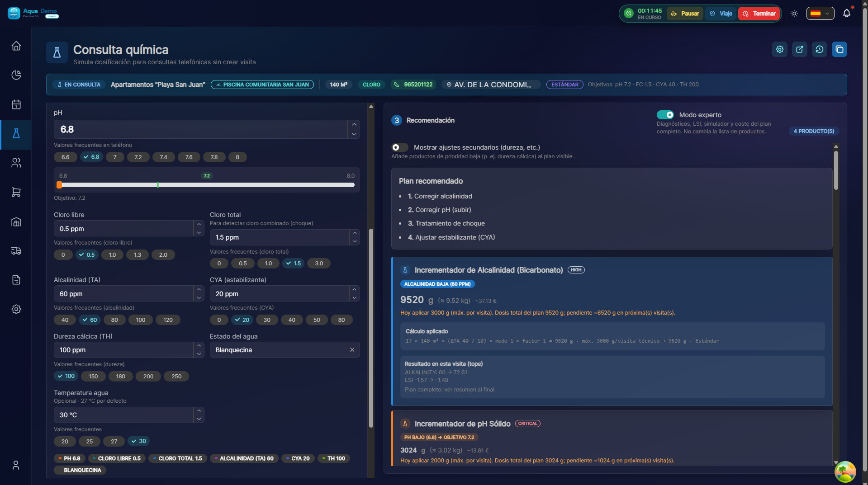Select temperature frequent value 25
Viewport: 868px width, 485px height.
90,442
